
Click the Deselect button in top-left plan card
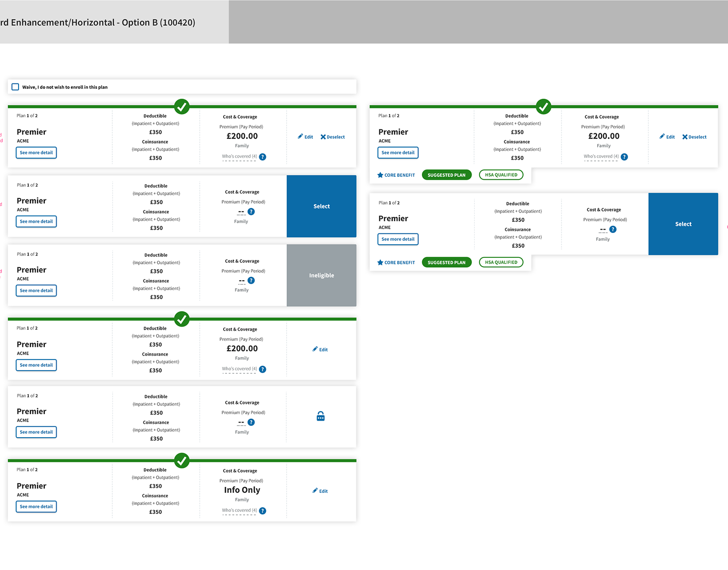tap(333, 137)
